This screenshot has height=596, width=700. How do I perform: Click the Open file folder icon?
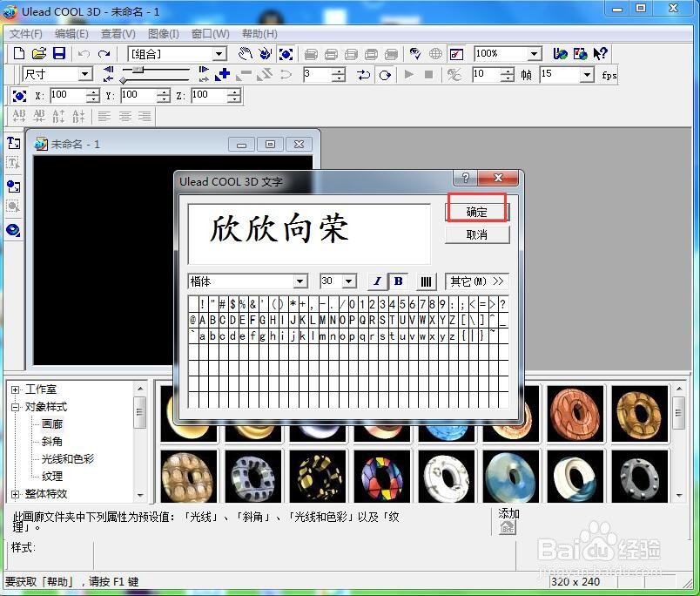tap(39, 54)
